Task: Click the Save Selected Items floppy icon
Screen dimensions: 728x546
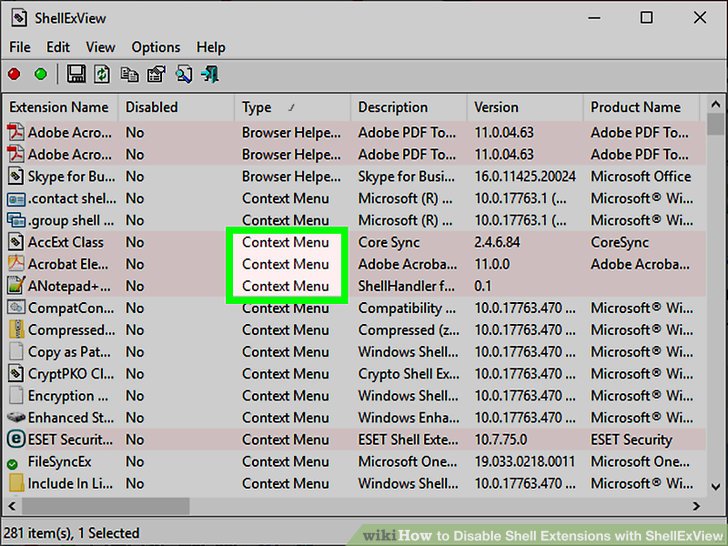Action: 76,74
